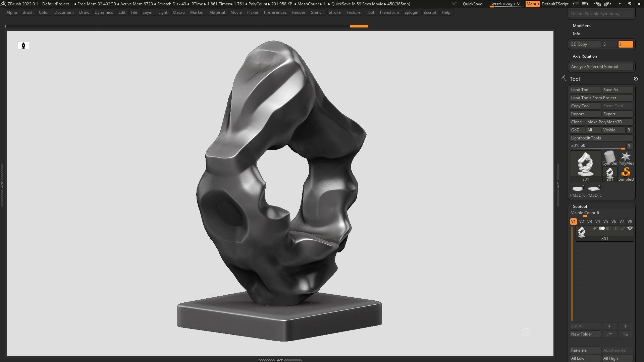The height and width of the screenshot is (362, 644).
Task: Click the right tray divider arrows
Action: coord(557,184)
